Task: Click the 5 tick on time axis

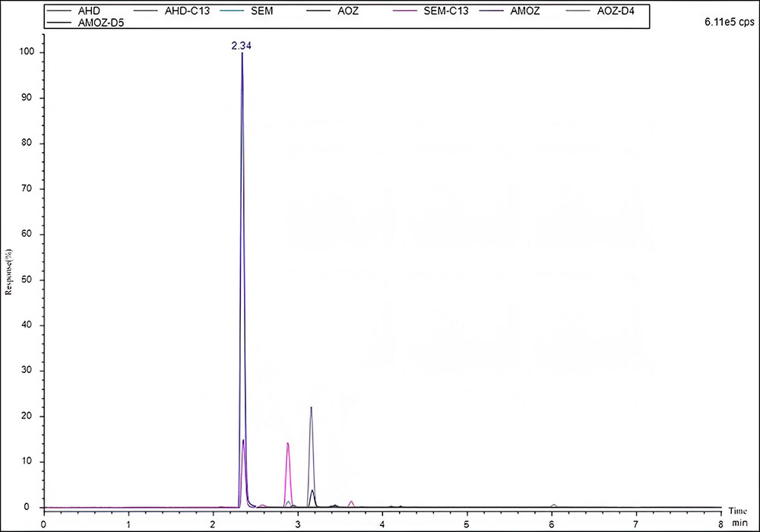Action: point(467,524)
